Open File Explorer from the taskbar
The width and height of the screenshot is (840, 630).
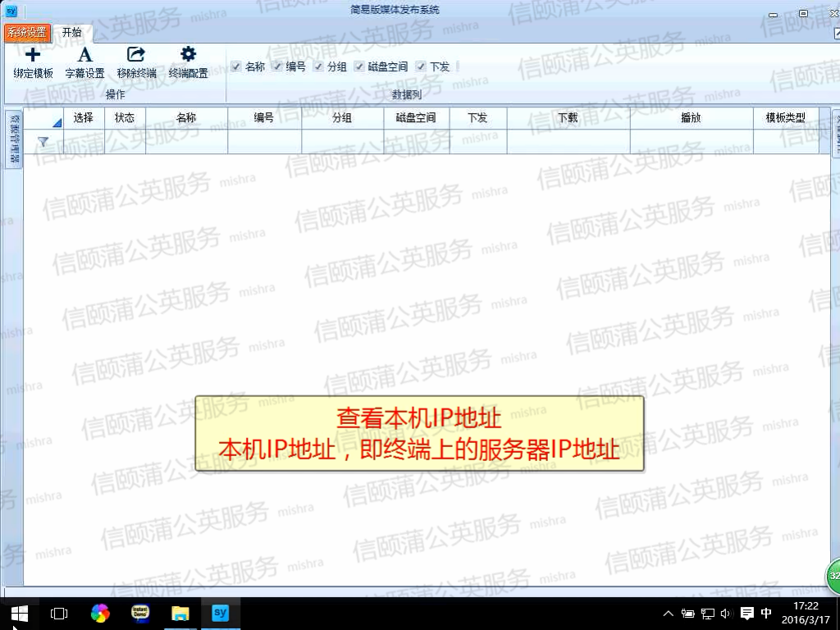pos(180,613)
